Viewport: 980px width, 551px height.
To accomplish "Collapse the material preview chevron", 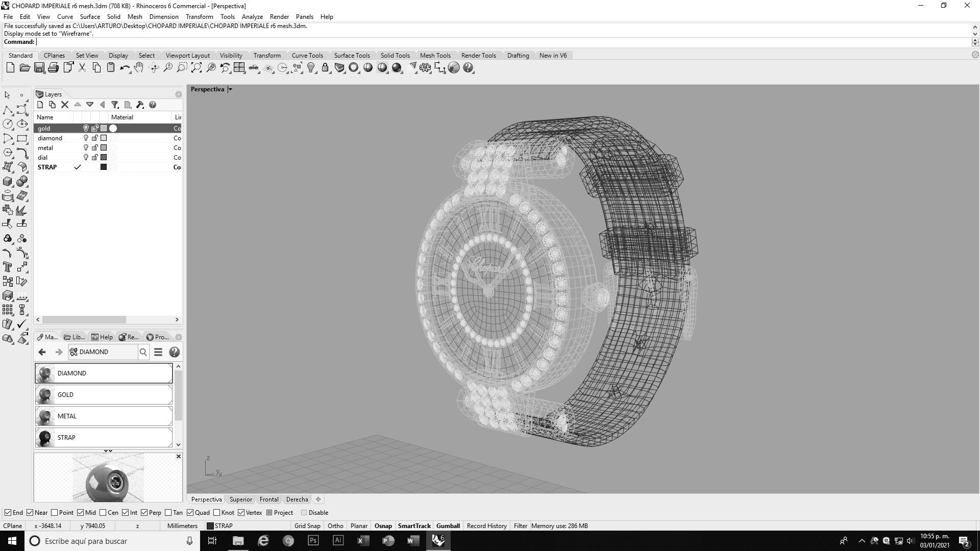I will click(108, 451).
